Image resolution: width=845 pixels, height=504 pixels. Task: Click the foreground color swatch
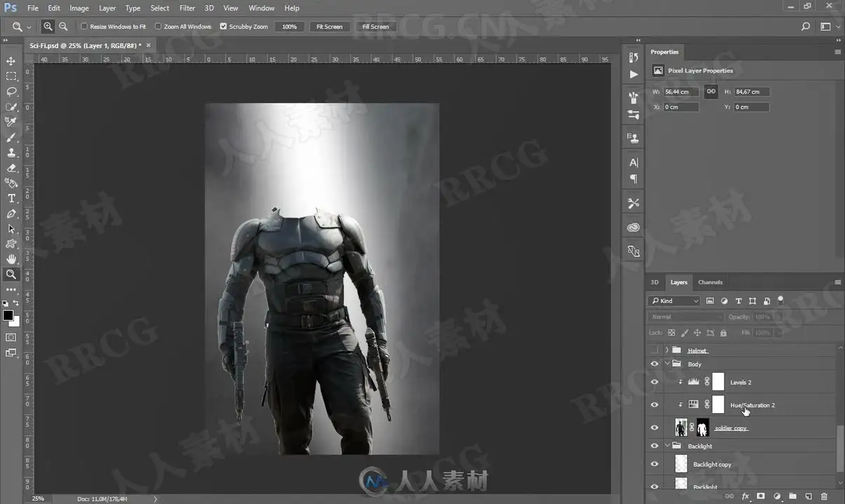point(8,316)
